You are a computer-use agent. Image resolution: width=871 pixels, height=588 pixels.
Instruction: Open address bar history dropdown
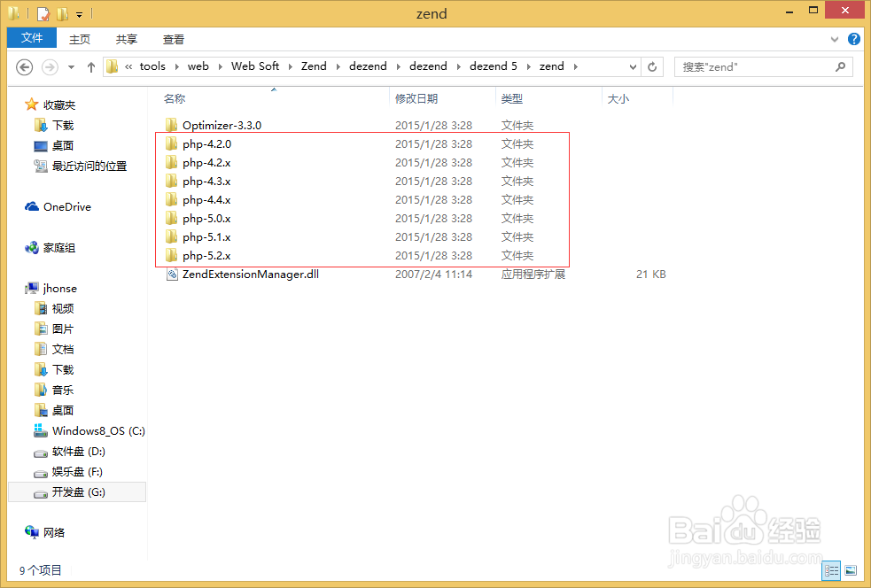(633, 67)
